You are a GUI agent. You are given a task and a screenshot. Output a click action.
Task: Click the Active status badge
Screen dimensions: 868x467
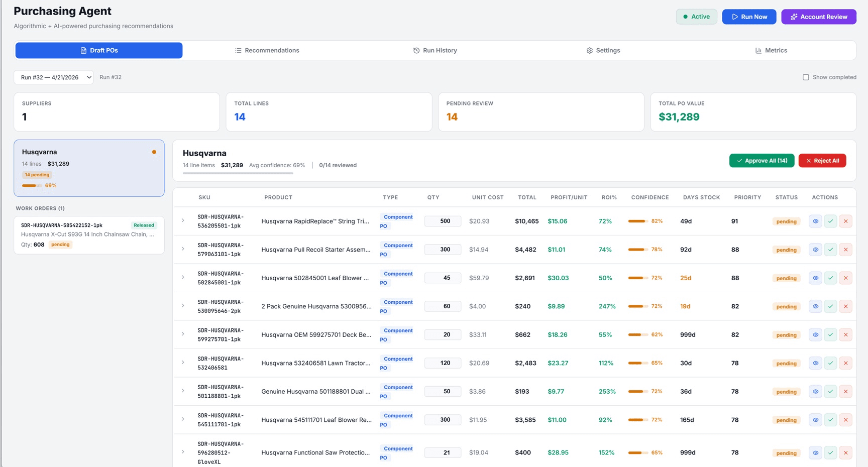696,17
